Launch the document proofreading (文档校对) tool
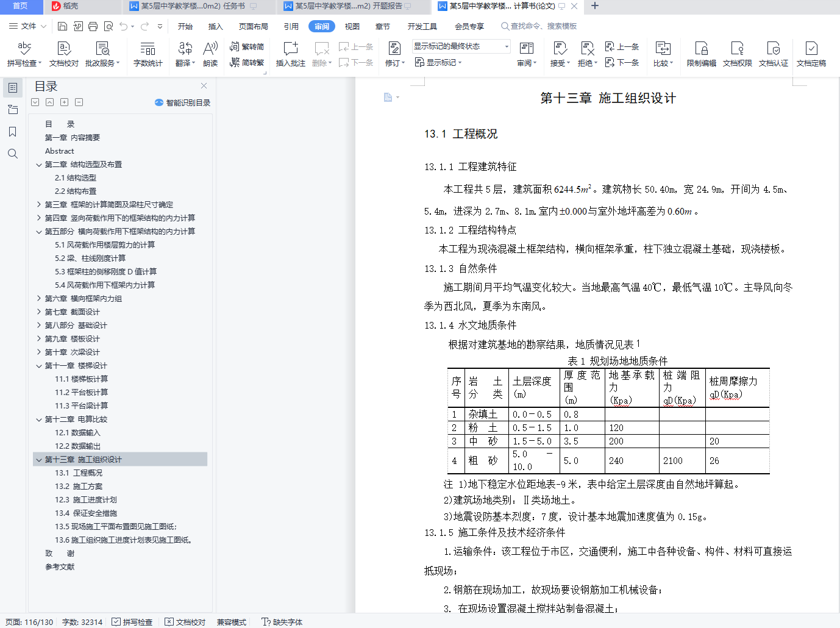This screenshot has height=628, width=840. [x=64, y=54]
